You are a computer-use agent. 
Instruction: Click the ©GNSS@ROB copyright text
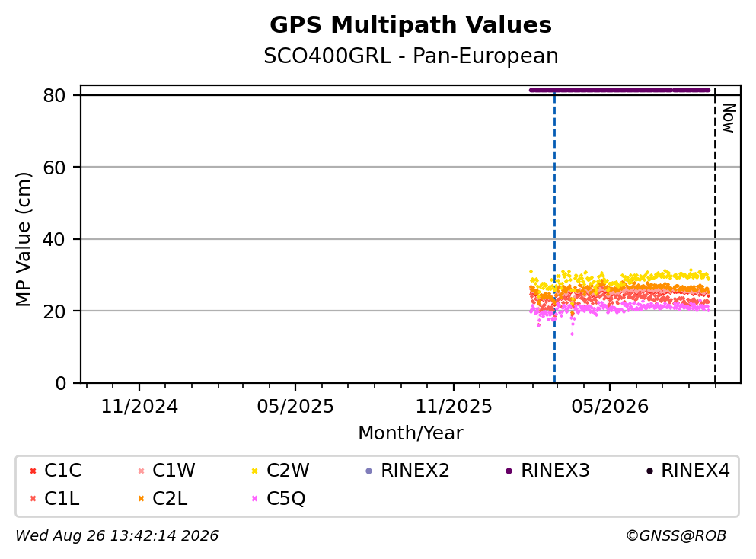coord(677,536)
